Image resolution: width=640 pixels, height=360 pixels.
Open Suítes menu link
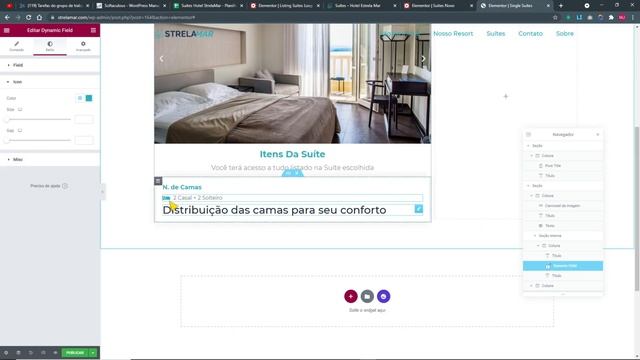pyautogui.click(x=496, y=33)
